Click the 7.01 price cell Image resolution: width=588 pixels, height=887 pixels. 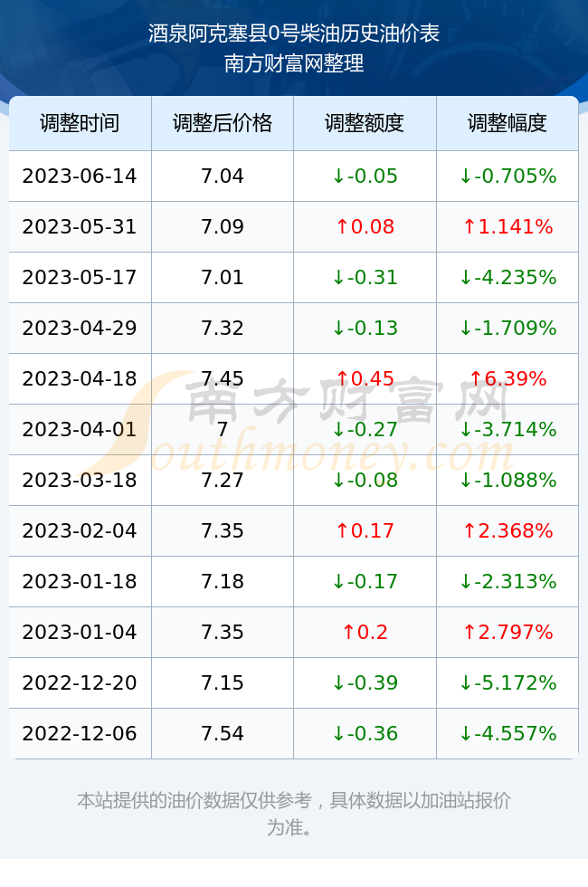[x=223, y=277]
